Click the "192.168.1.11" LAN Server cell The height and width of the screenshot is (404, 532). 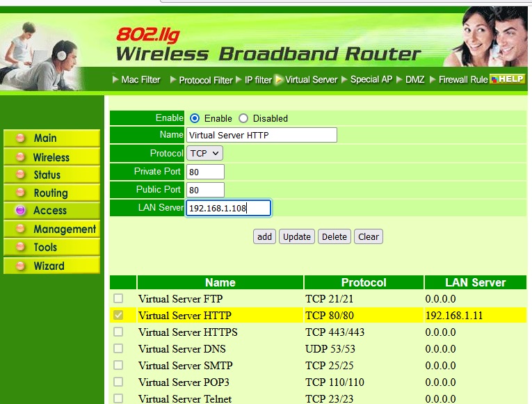point(454,316)
